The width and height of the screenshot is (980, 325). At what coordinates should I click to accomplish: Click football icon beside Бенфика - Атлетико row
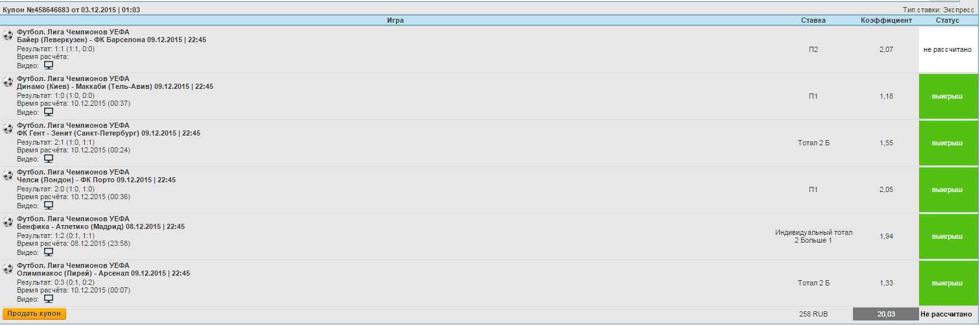click(x=8, y=222)
